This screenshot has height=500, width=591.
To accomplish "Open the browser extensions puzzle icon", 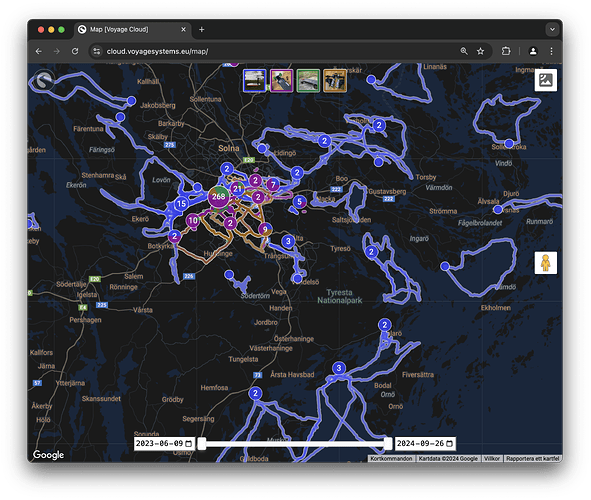I will [506, 51].
